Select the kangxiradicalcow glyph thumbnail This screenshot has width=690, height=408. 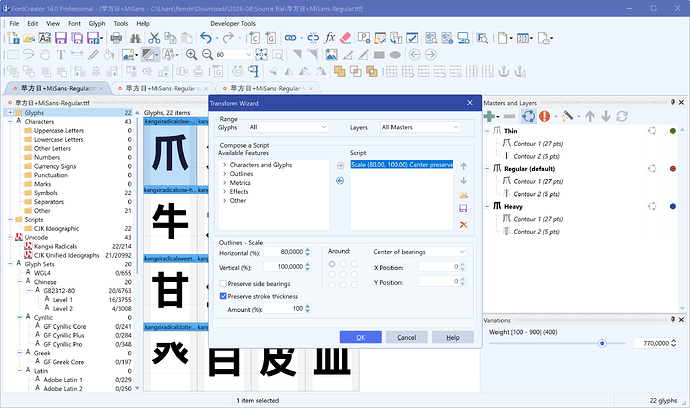170,219
